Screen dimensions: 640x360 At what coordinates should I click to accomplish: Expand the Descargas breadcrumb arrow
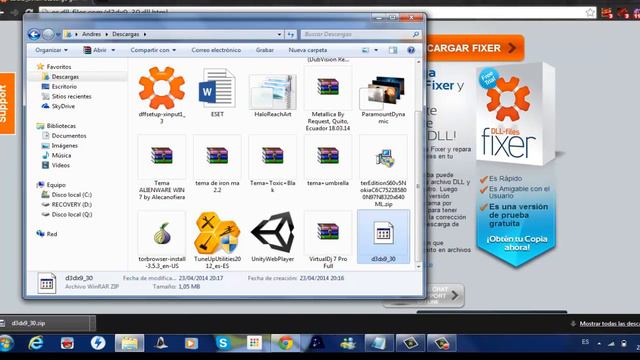coord(145,35)
